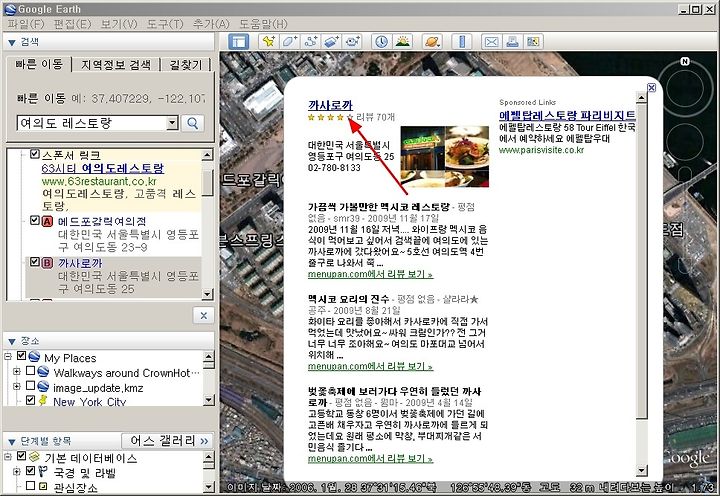
Task: Open 까사로까 title link in balloon
Action: [330, 105]
